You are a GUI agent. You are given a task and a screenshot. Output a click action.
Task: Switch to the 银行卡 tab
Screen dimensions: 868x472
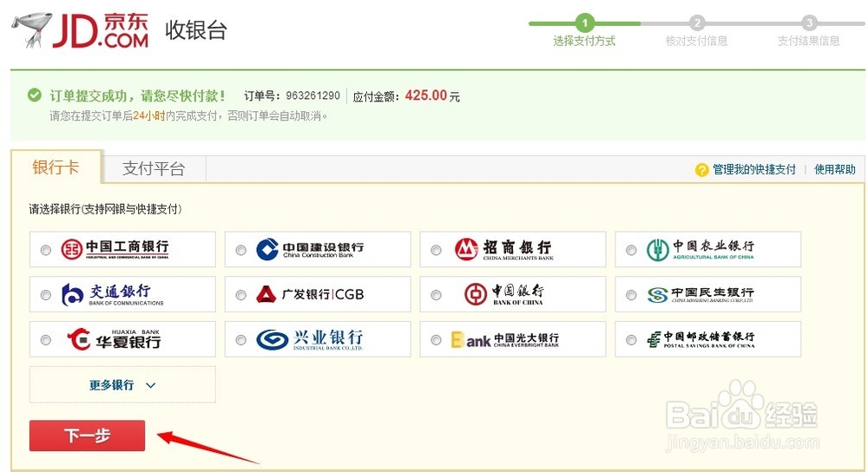(56, 167)
